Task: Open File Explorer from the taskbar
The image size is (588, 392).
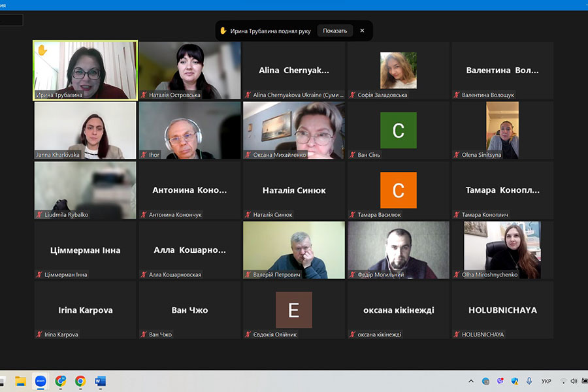Action: tap(21, 382)
